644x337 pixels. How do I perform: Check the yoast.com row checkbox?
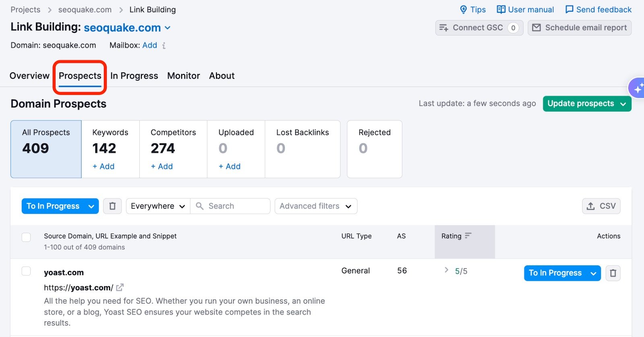pos(26,271)
